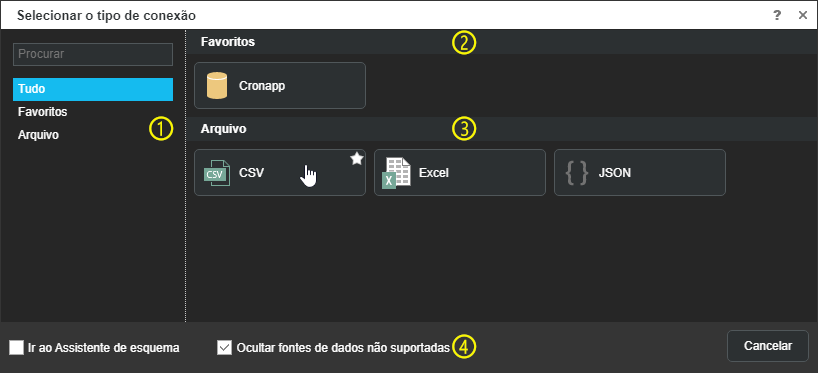
Task: Enable Ir ao Assistente de esquema checkbox
Action: click(17, 347)
